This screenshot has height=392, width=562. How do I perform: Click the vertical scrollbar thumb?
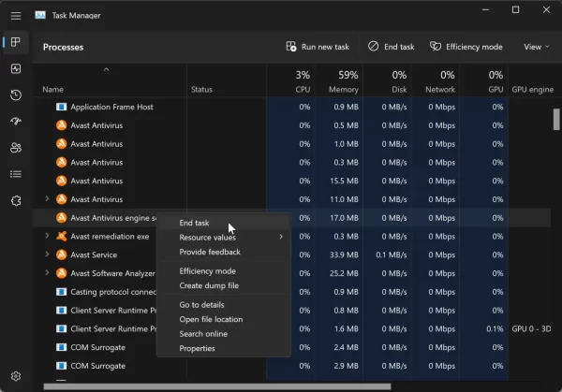tap(556, 120)
